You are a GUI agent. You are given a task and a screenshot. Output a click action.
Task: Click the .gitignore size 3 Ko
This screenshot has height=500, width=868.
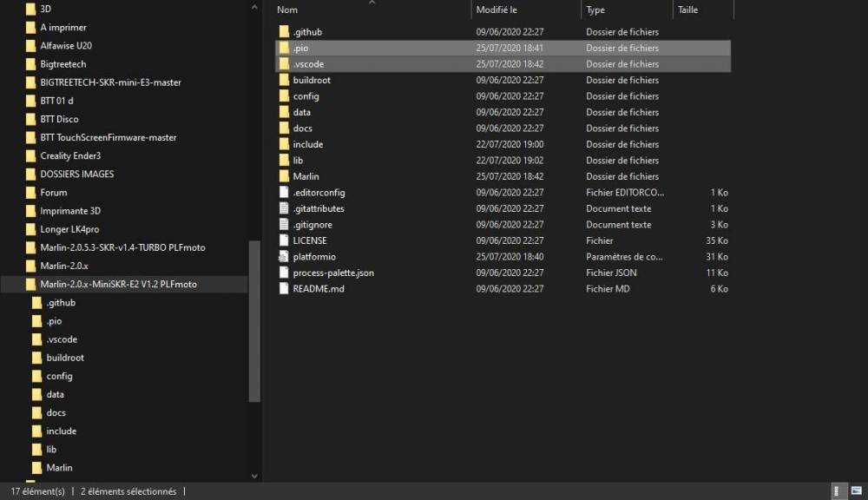(x=719, y=224)
